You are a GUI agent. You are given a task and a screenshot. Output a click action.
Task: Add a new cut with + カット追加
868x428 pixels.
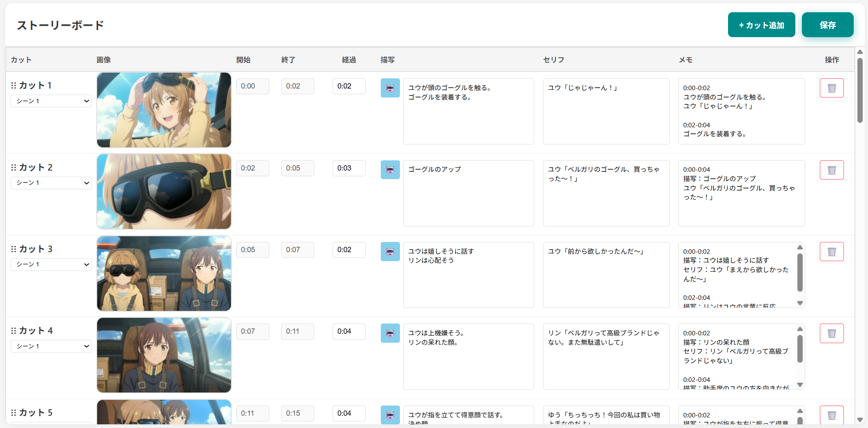[x=761, y=25]
